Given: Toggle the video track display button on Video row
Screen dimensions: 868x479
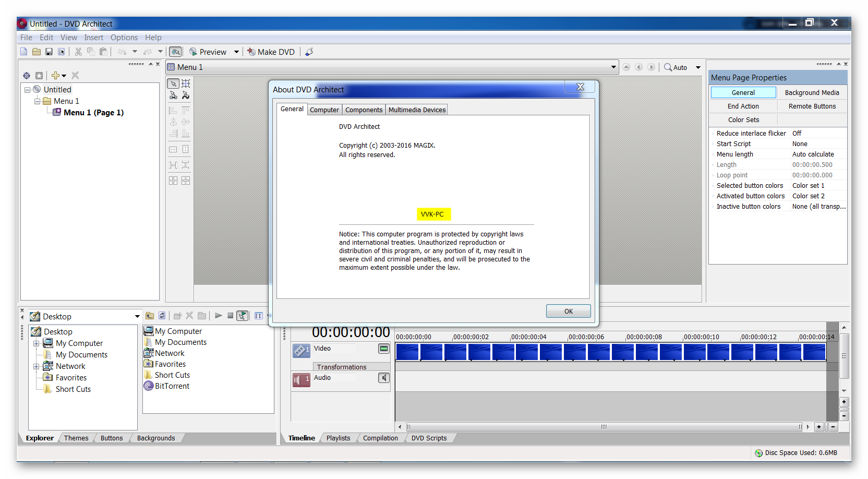Looking at the screenshot, I should [x=384, y=349].
